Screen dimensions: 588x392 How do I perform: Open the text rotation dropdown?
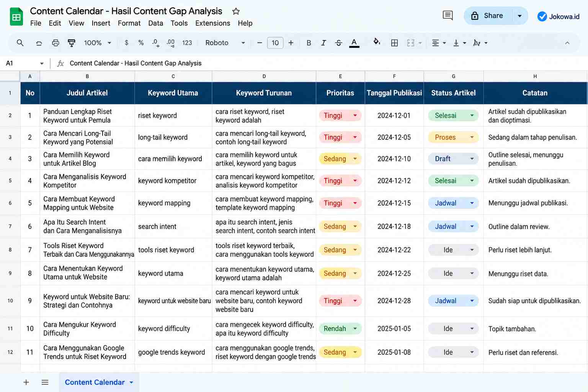pyautogui.click(x=480, y=43)
